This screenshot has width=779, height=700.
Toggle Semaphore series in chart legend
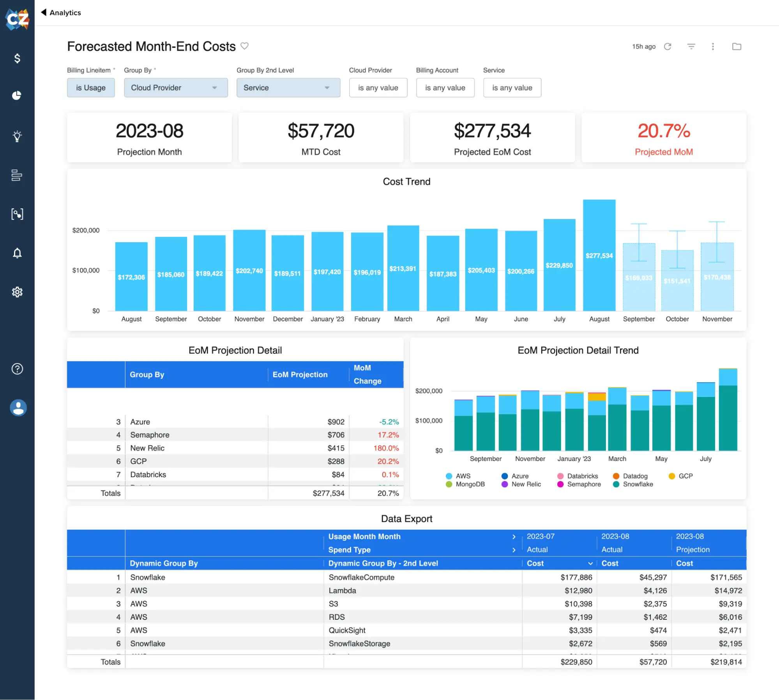pos(579,484)
